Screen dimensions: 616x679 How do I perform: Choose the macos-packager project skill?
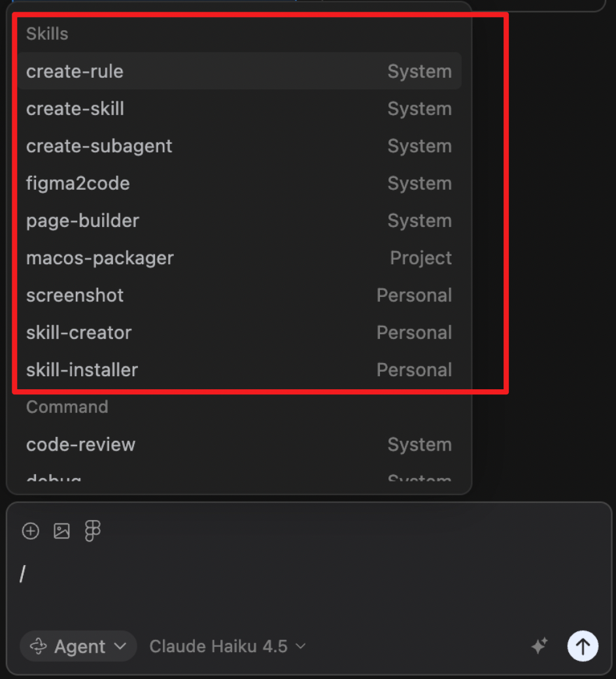[x=239, y=258]
